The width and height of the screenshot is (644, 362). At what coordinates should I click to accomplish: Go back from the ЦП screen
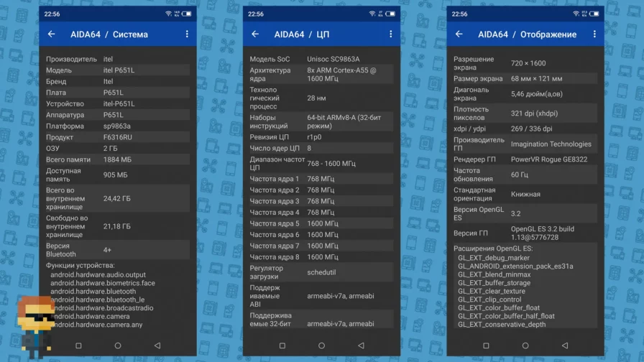click(x=255, y=34)
